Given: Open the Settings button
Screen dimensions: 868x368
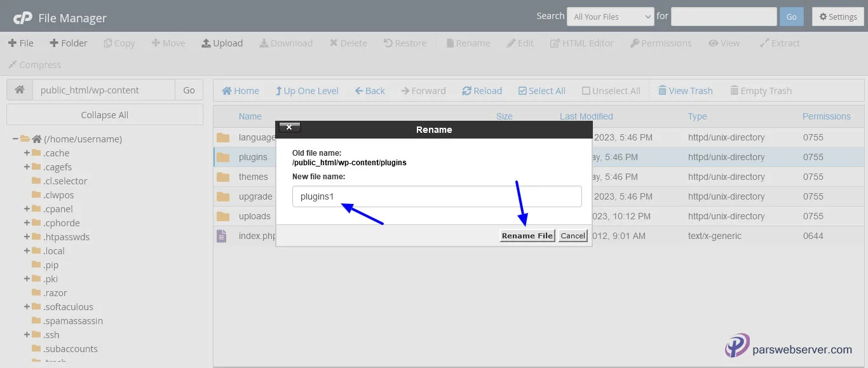Looking at the screenshot, I should [837, 17].
